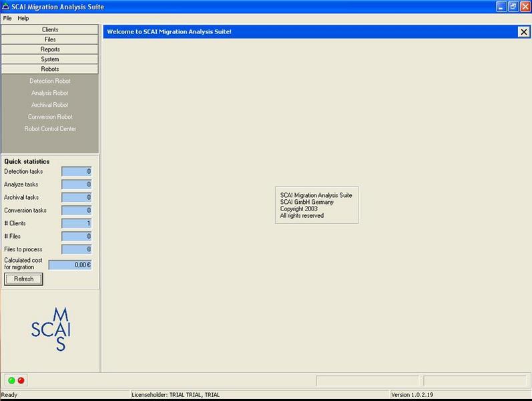
Task: Click the Refresh statistics button
Action: 23,279
